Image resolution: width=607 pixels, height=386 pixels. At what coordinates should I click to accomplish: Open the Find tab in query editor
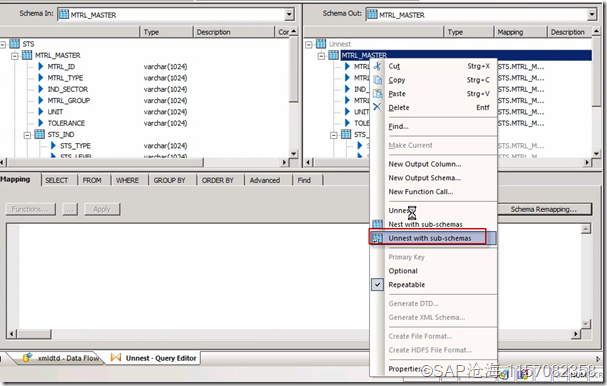(x=304, y=180)
